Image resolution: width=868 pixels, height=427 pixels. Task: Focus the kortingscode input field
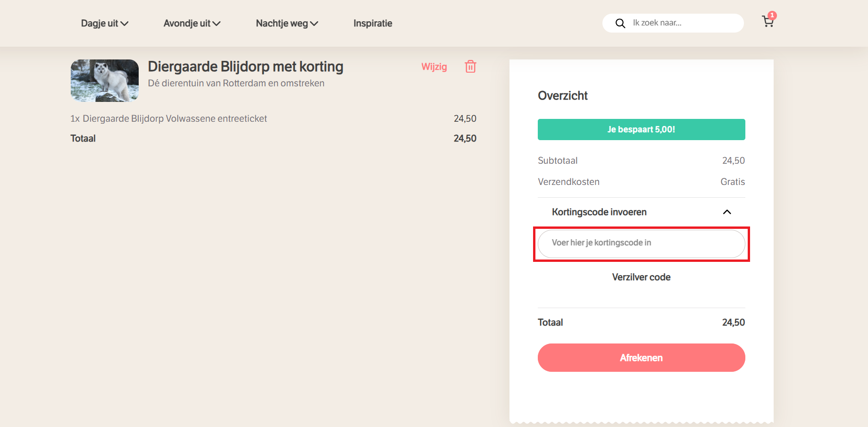tap(642, 244)
